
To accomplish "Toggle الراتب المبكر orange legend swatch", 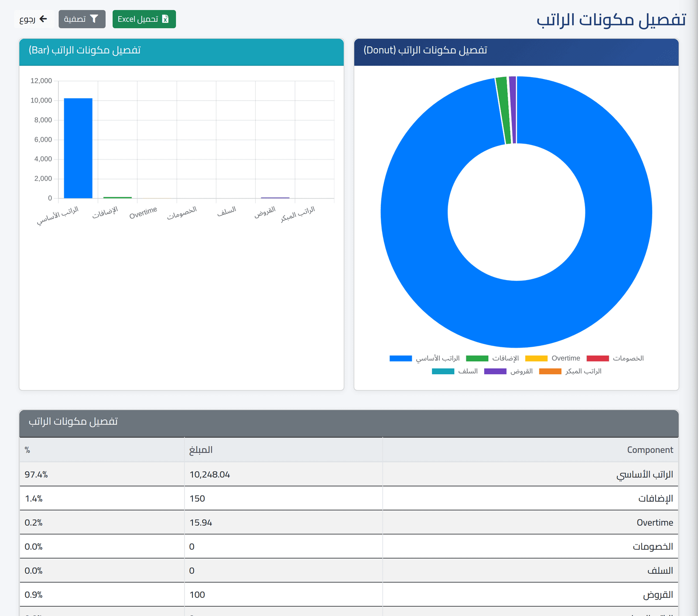I will click(x=550, y=371).
